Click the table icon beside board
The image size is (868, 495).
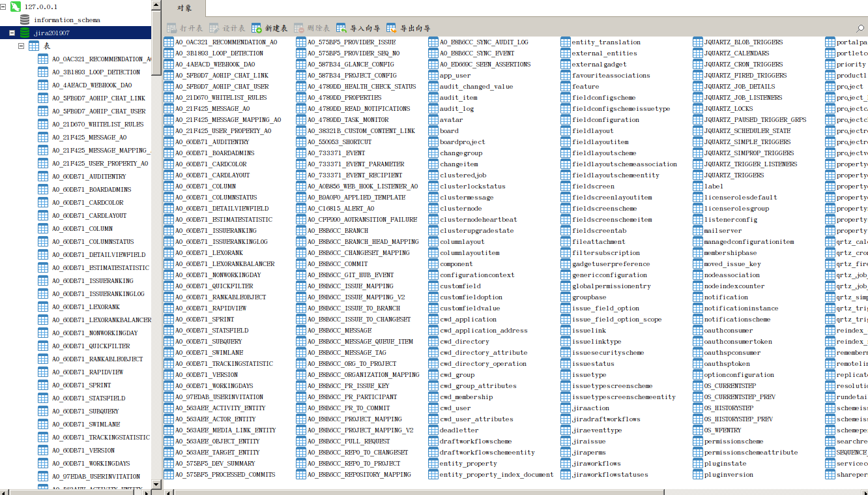pos(433,131)
